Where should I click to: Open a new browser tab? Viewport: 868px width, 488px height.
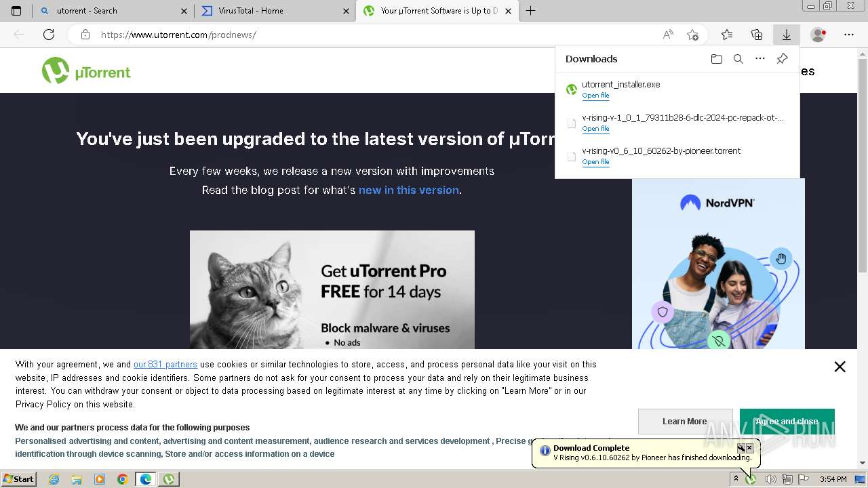[531, 11]
